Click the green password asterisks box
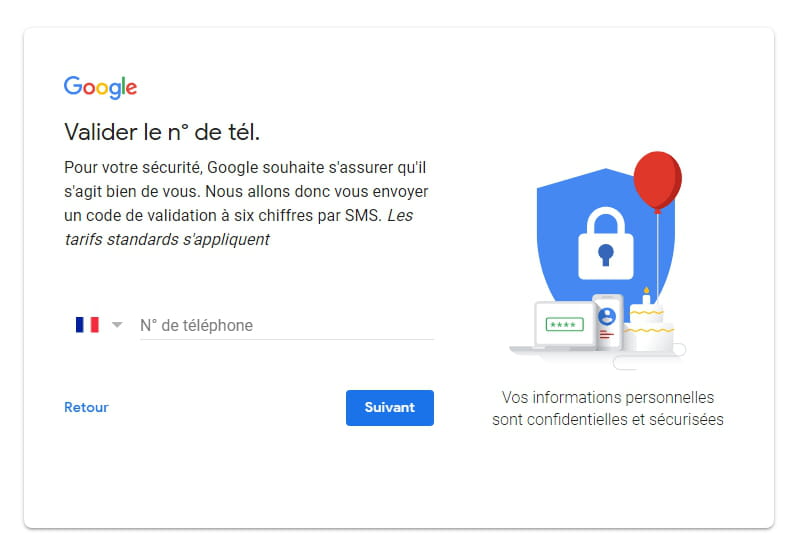The width and height of the screenshot is (785, 538). pyautogui.click(x=564, y=324)
